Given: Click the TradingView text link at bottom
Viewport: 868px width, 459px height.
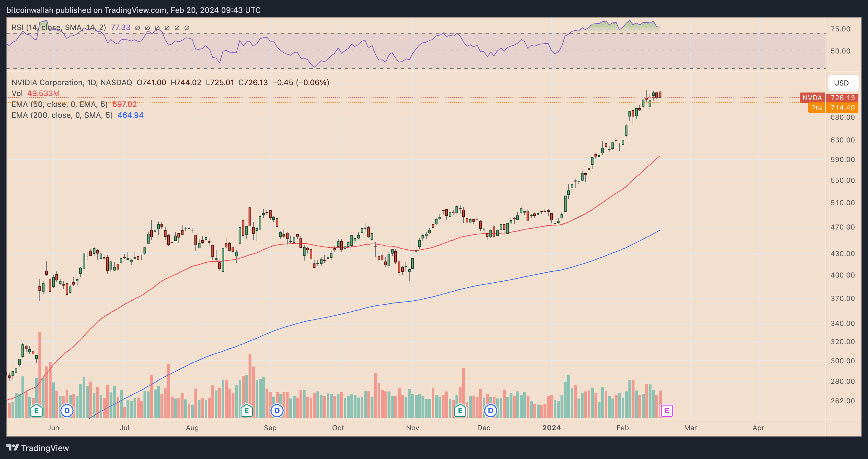Looking at the screenshot, I should (x=45, y=448).
